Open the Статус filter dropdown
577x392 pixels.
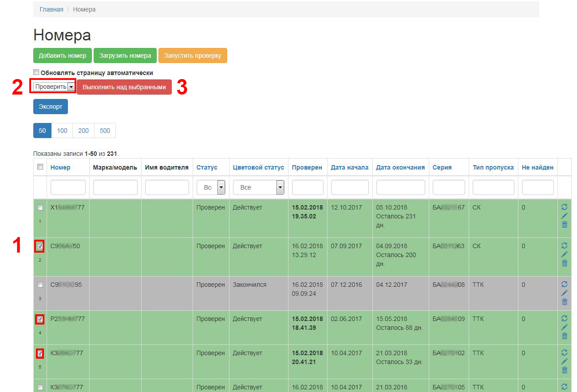(211, 187)
